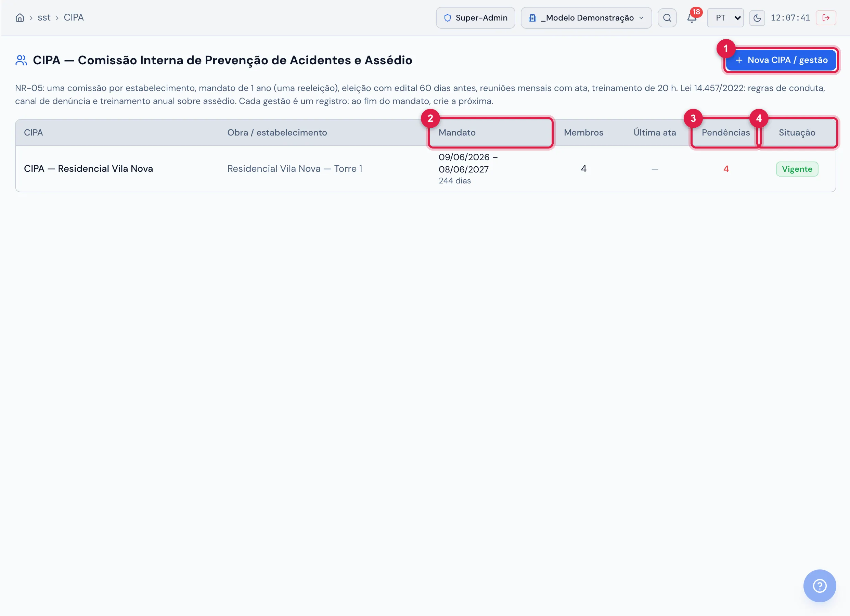Click Membros column header
Image resolution: width=850 pixels, height=616 pixels.
[583, 133]
